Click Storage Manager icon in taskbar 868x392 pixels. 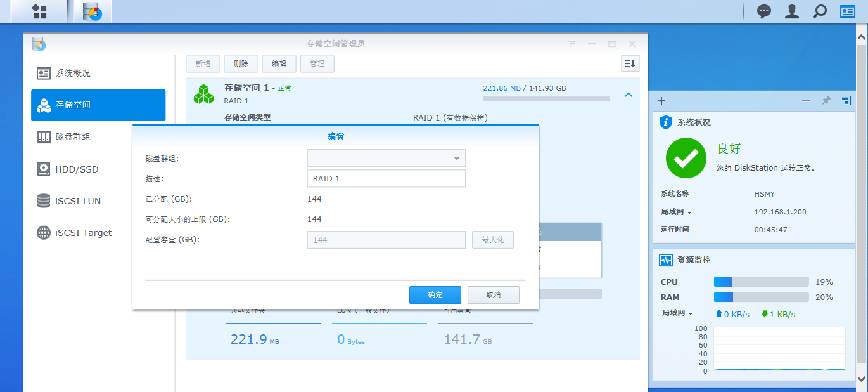(93, 11)
